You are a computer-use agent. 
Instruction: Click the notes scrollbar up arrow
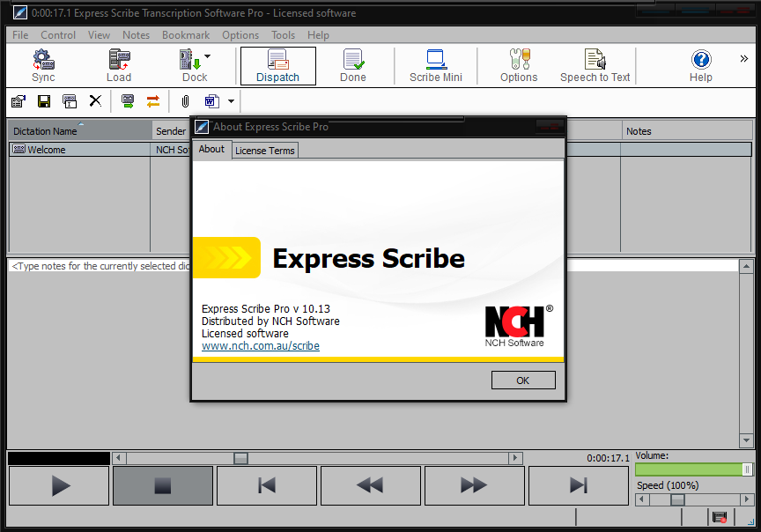click(746, 267)
